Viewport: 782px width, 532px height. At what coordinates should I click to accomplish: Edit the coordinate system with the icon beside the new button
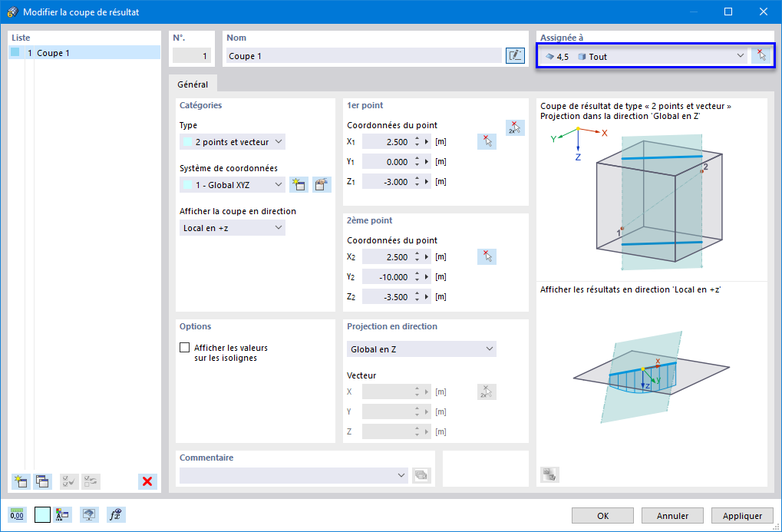coord(322,185)
